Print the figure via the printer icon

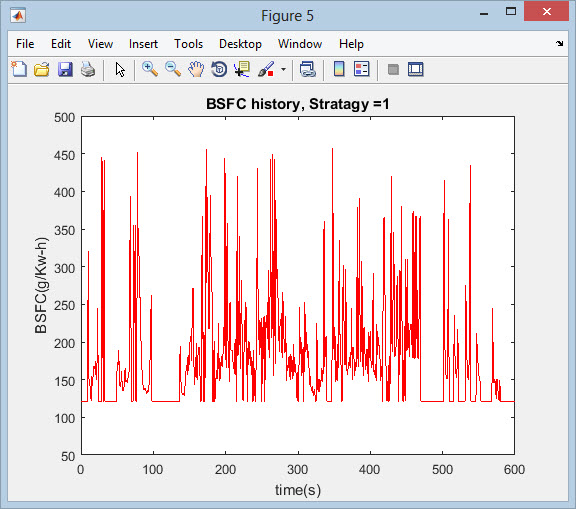(x=88, y=69)
